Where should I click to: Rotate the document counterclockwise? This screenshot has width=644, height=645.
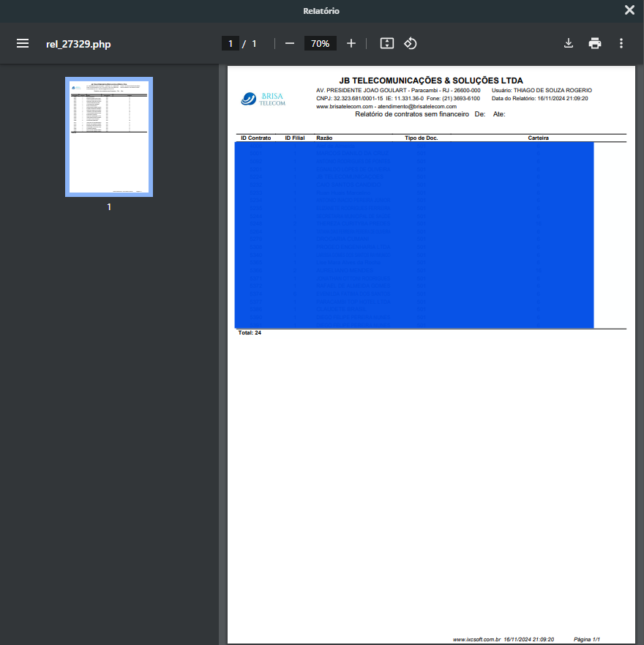tap(411, 44)
